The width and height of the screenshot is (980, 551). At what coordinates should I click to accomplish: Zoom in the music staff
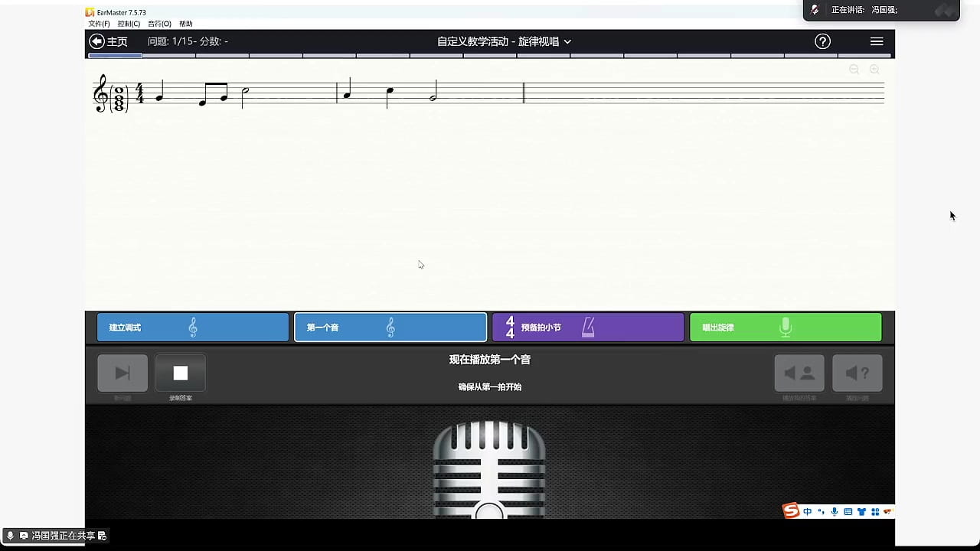point(874,70)
